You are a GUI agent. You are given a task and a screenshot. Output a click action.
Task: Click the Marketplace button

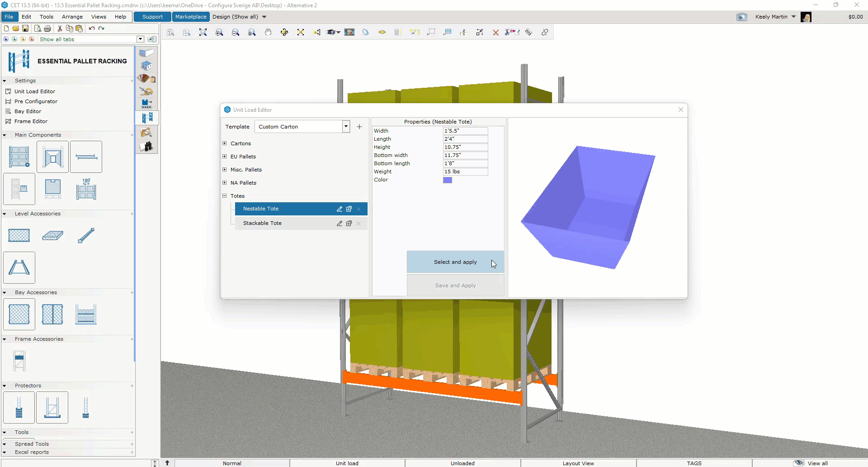pos(191,17)
